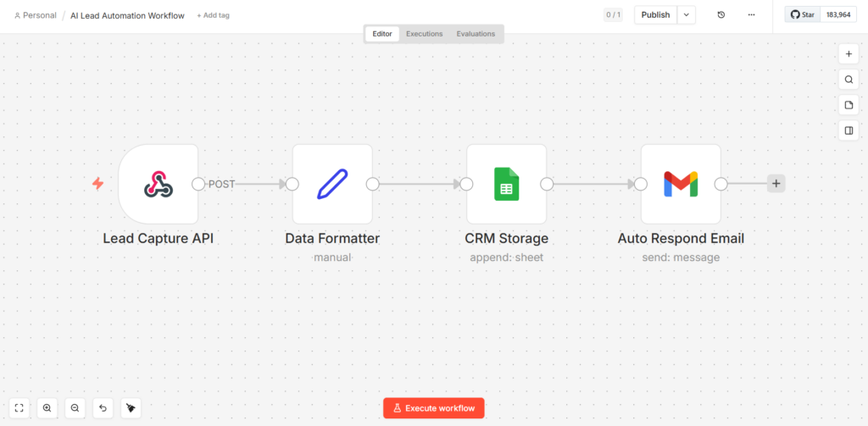Open the Auto Respond Email Gmail node
The height and width of the screenshot is (426, 868).
tap(681, 185)
